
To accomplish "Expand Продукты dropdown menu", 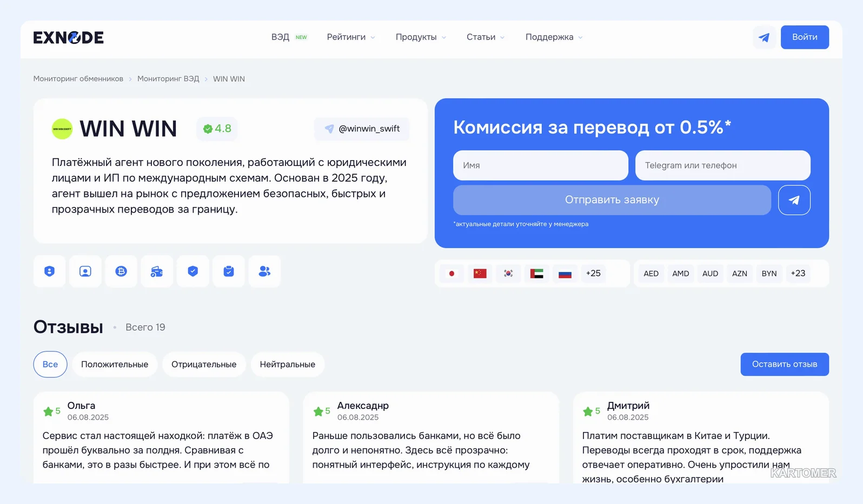I will pos(421,37).
